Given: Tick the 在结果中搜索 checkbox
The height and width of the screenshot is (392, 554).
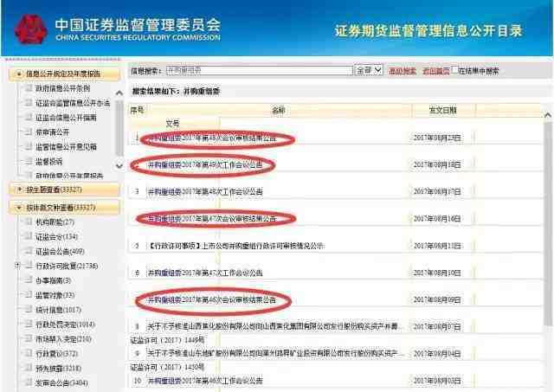Looking at the screenshot, I should (x=455, y=70).
